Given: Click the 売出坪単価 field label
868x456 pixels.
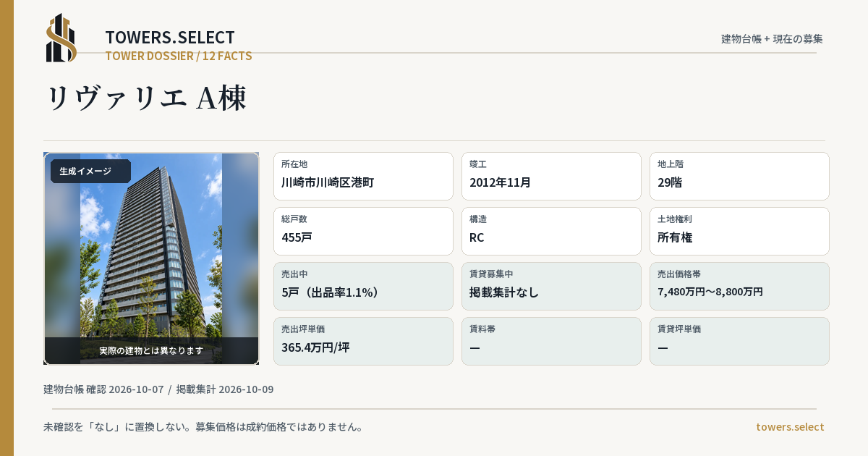Looking at the screenshot, I should 303,329.
